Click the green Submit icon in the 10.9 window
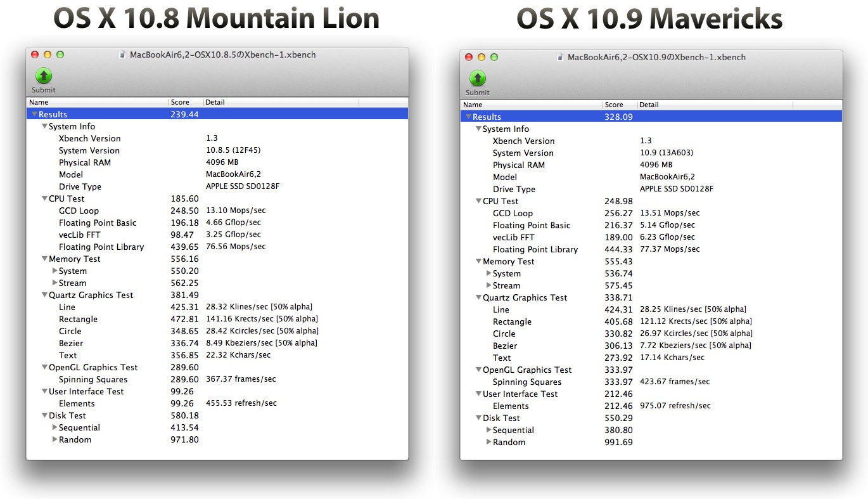868x499 pixels. point(478,79)
